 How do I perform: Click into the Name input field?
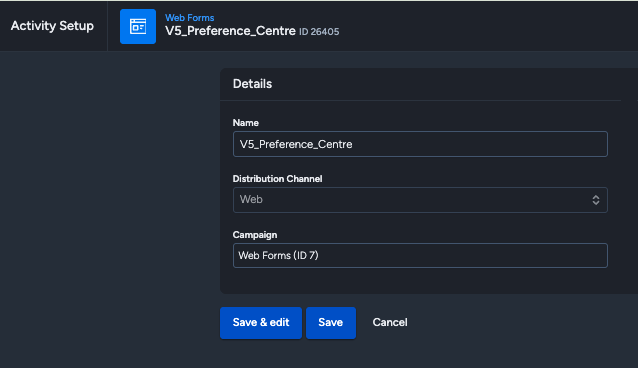point(420,144)
